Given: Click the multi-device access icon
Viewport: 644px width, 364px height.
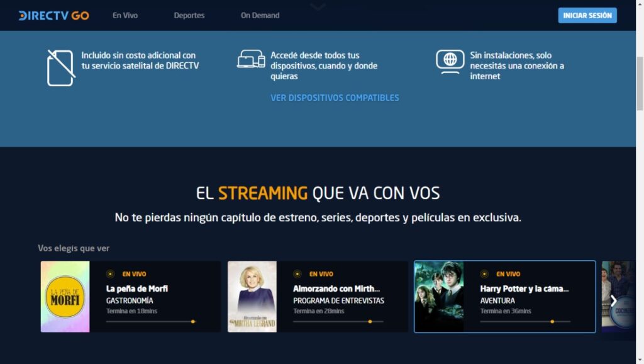Looking at the screenshot, I should point(251,59).
